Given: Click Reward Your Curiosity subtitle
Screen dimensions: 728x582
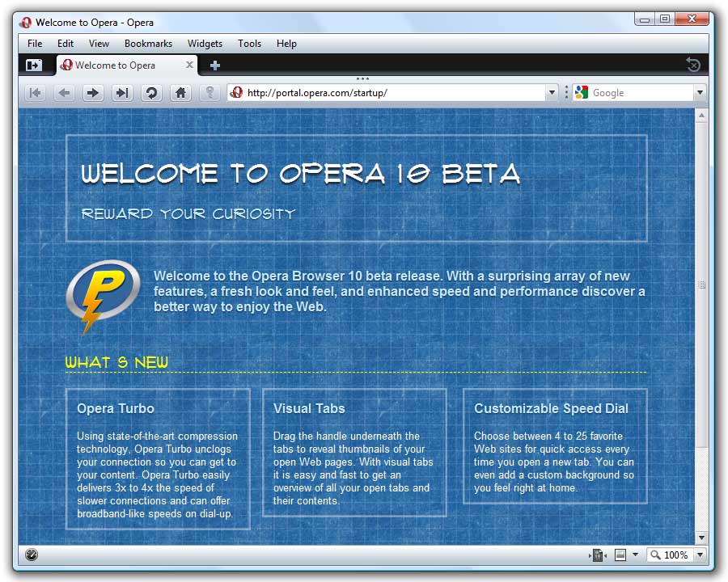Looking at the screenshot, I should point(188,214).
